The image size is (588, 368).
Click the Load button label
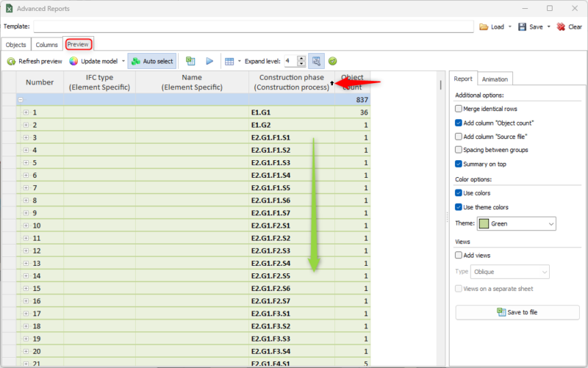(498, 27)
